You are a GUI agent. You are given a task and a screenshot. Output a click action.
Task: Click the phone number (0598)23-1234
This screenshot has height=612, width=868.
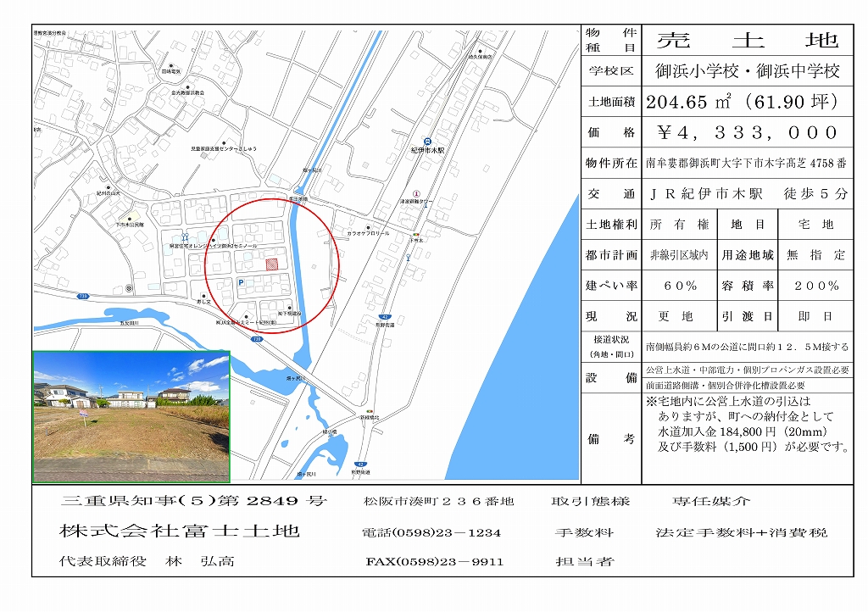point(432,533)
